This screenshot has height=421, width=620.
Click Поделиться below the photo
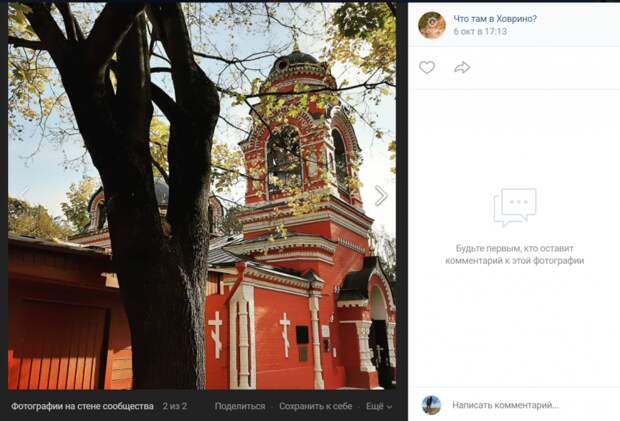click(x=240, y=406)
